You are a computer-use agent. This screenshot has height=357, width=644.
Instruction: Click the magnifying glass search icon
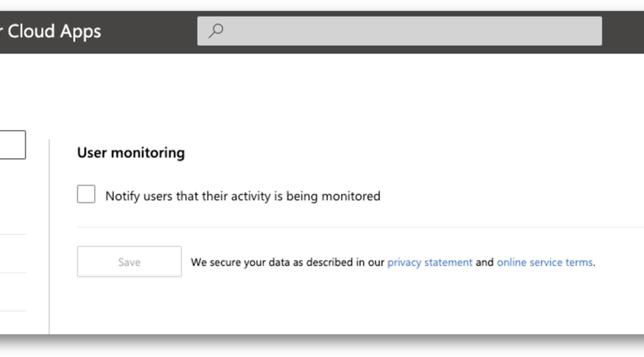[x=216, y=31]
